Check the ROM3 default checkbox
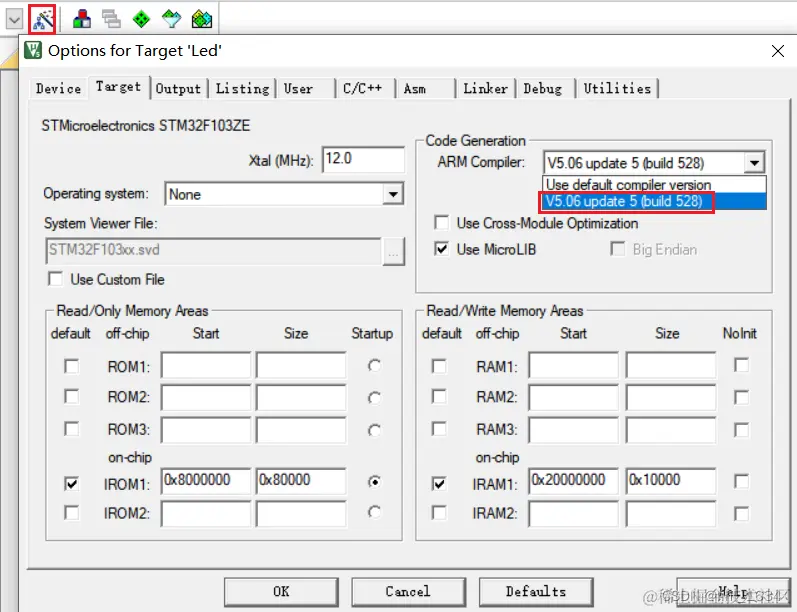Viewport: 797px width, 612px height. (x=72, y=429)
